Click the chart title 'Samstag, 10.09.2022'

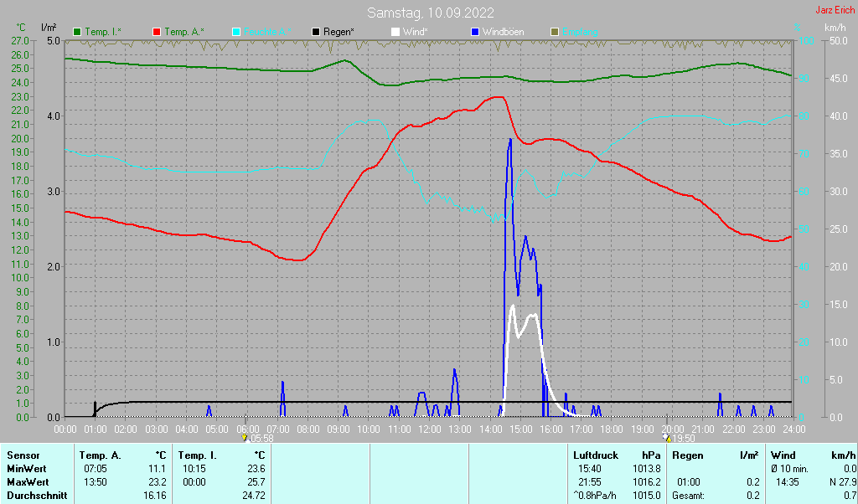430,13
